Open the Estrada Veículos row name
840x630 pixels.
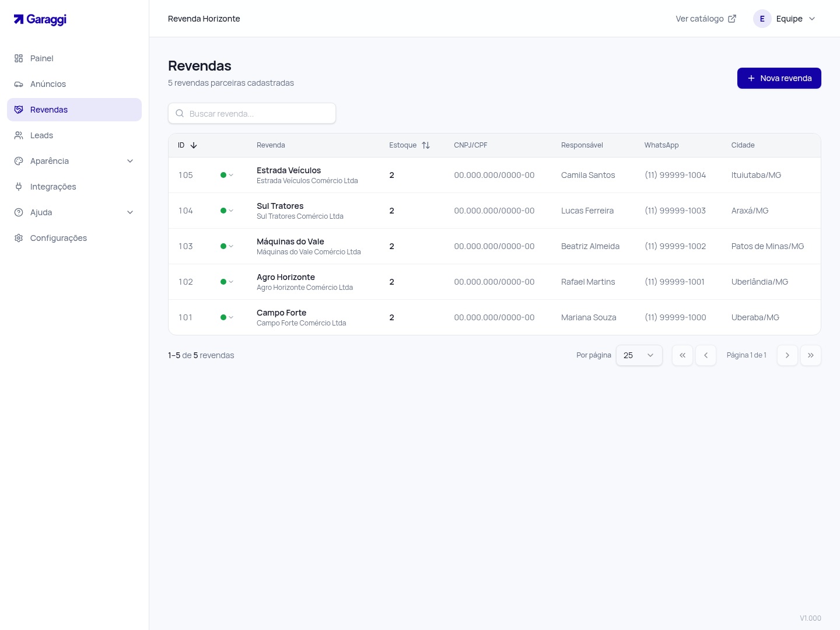point(289,170)
